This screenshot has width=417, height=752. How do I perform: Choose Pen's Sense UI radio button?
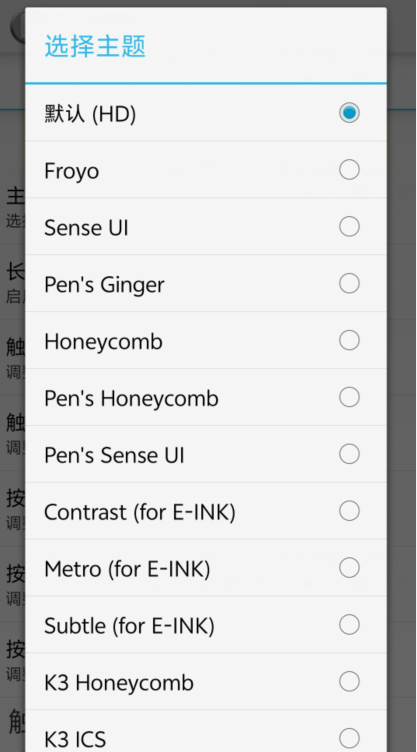click(x=349, y=454)
